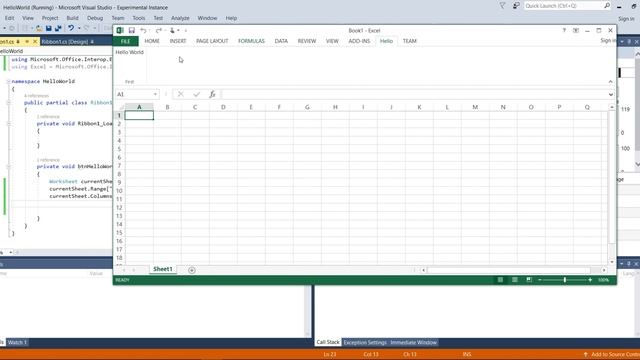
Task: Customize Excel Quick Access Toolbar dropdown
Action: (186, 30)
